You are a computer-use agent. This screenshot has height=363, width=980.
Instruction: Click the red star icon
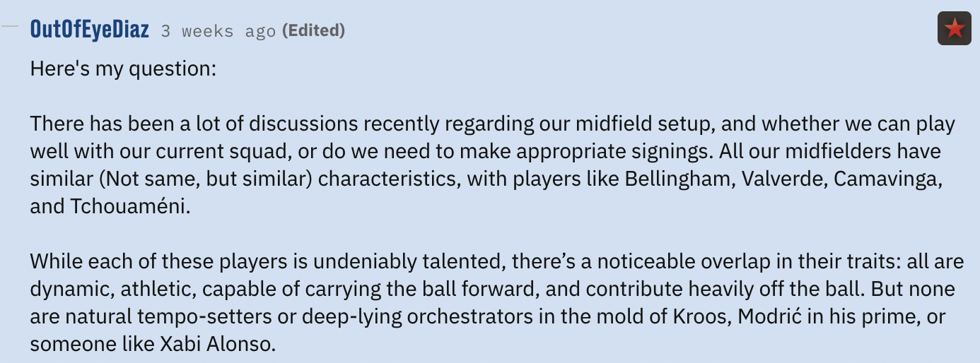pos(954,29)
